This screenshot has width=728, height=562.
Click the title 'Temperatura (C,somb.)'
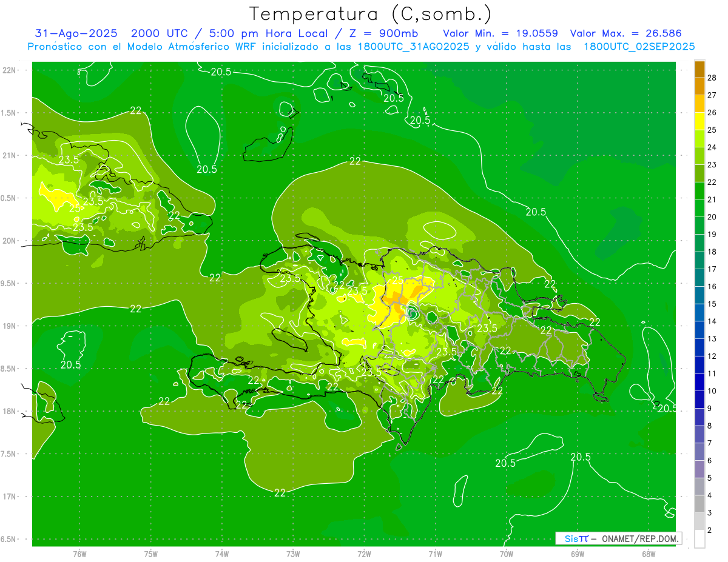pos(371,15)
